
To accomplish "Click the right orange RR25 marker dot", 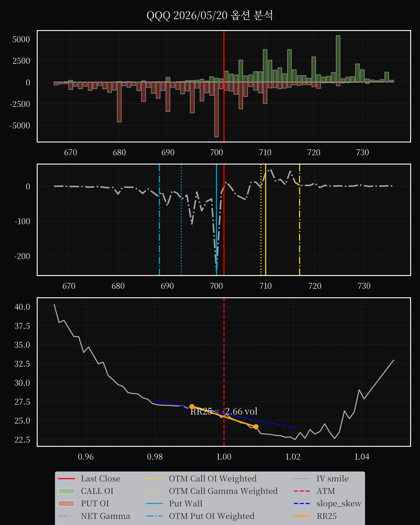I will (x=256, y=427).
